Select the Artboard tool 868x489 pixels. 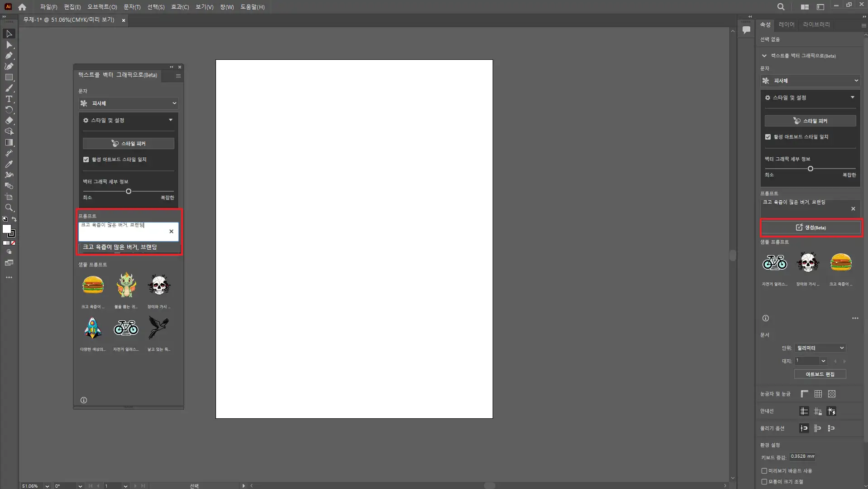9,197
